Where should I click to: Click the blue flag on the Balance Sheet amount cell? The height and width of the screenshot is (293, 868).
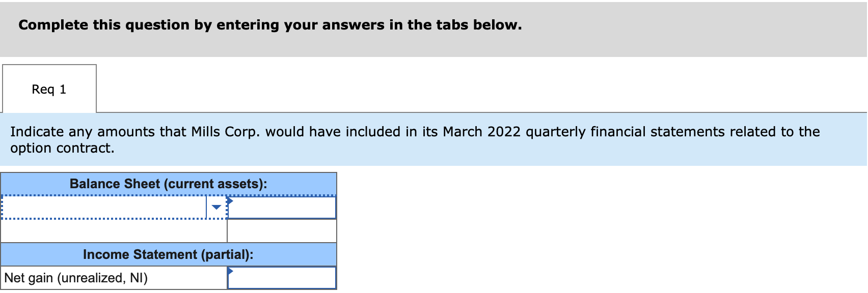point(230,199)
